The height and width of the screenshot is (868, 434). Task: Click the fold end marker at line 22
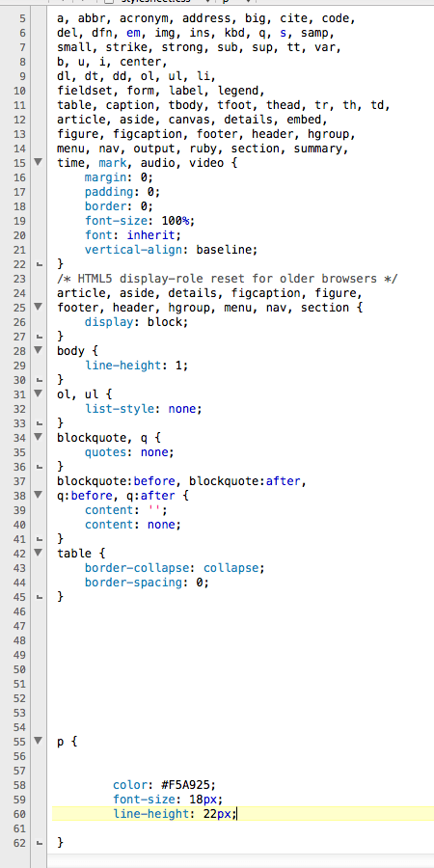click(39, 264)
